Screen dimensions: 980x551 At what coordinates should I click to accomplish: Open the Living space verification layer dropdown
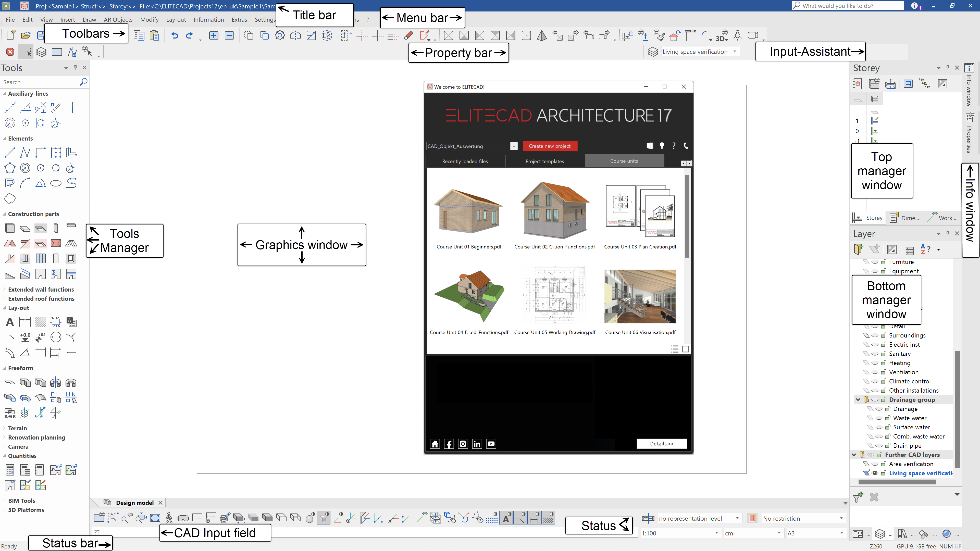point(735,51)
